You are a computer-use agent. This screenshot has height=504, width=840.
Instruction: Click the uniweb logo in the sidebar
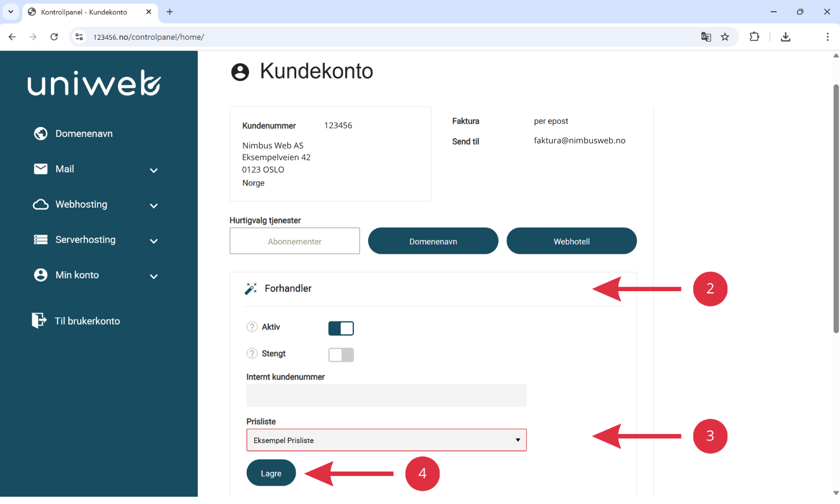(x=94, y=83)
